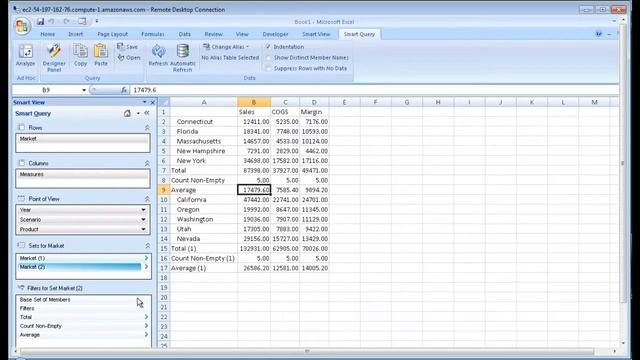Open a saved smart query

[x=129, y=58]
